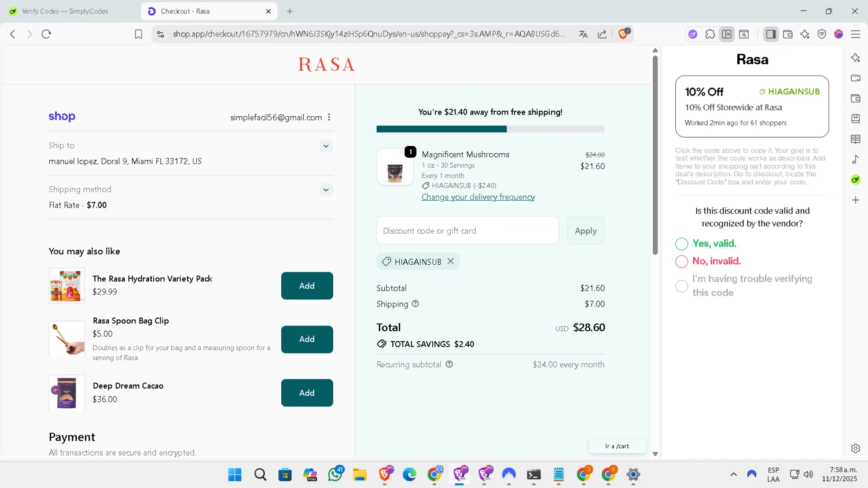
Task: Click the share page icon
Action: 602,34
